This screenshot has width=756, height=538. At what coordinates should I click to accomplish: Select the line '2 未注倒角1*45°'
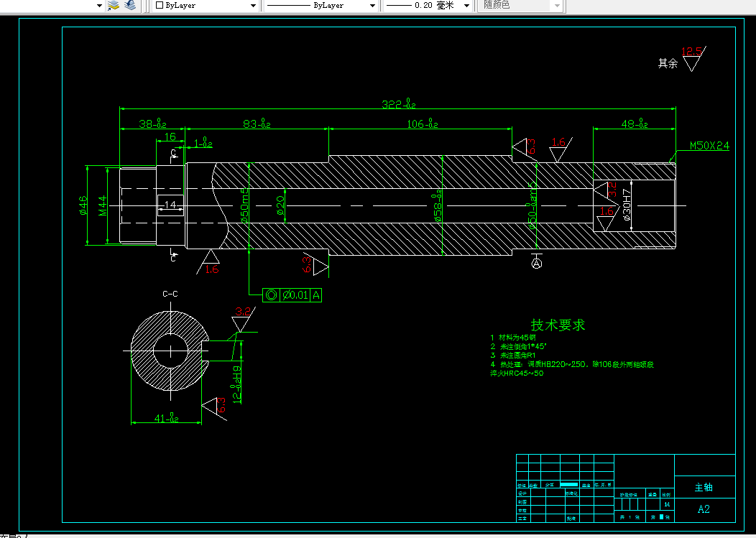tap(519, 346)
